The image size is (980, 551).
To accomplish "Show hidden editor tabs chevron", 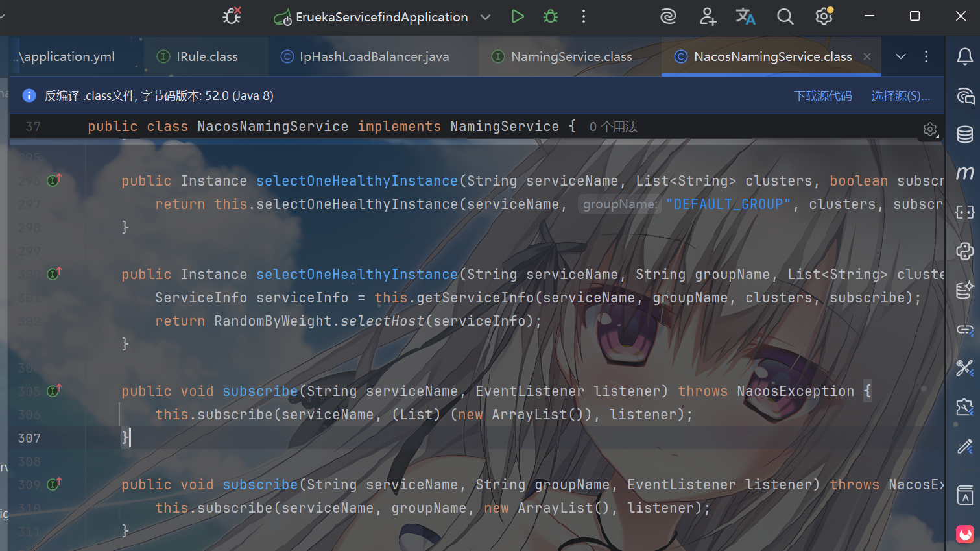I will tap(901, 56).
